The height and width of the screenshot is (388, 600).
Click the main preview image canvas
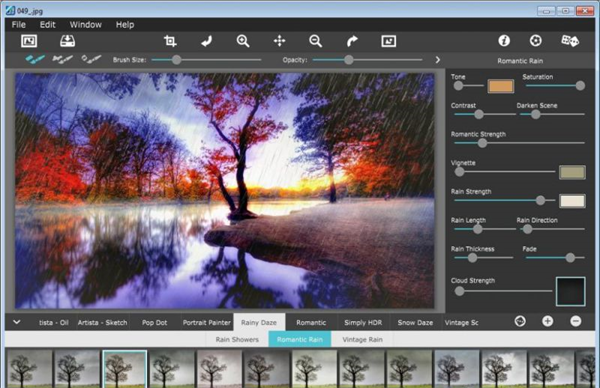225,191
